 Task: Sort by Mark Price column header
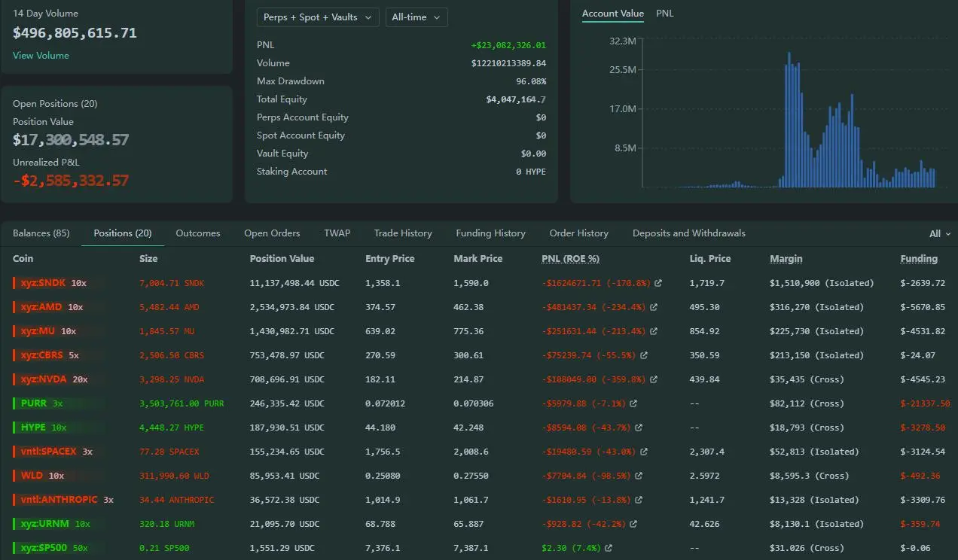click(x=478, y=258)
